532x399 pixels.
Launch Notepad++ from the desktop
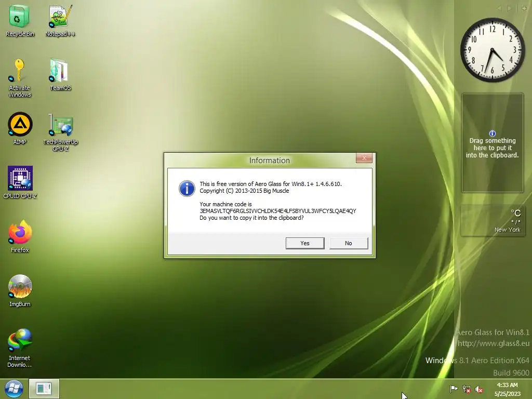click(60, 20)
